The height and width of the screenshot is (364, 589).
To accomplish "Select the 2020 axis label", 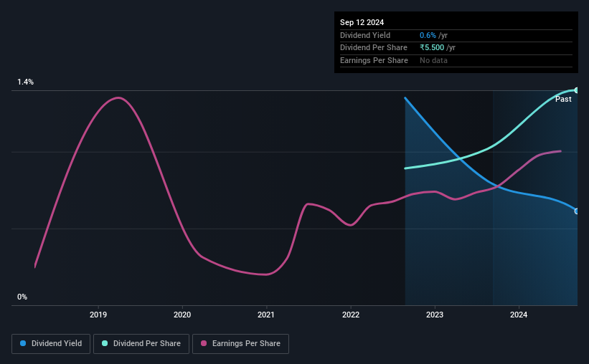I will click(182, 315).
